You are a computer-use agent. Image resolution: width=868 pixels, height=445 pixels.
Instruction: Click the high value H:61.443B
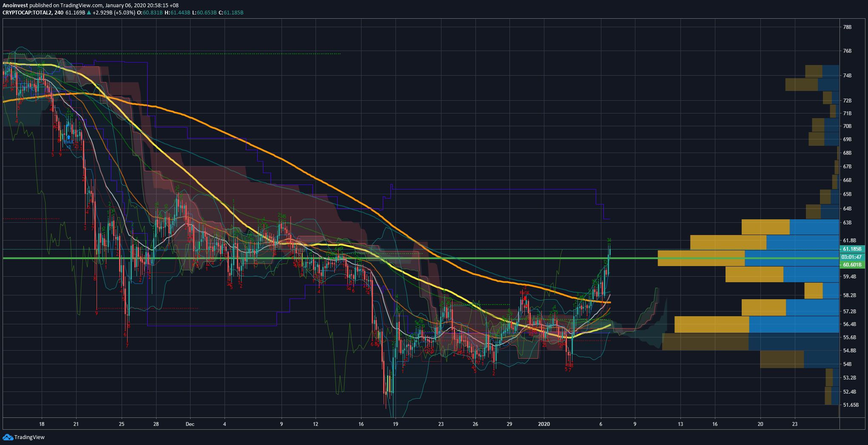[x=178, y=13]
